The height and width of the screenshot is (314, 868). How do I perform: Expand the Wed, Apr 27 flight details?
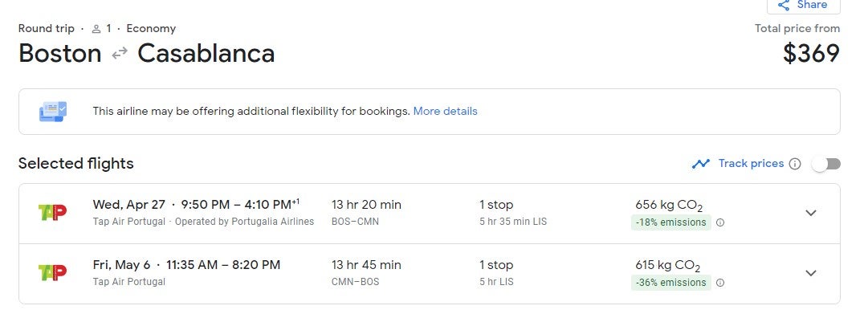coord(811,213)
